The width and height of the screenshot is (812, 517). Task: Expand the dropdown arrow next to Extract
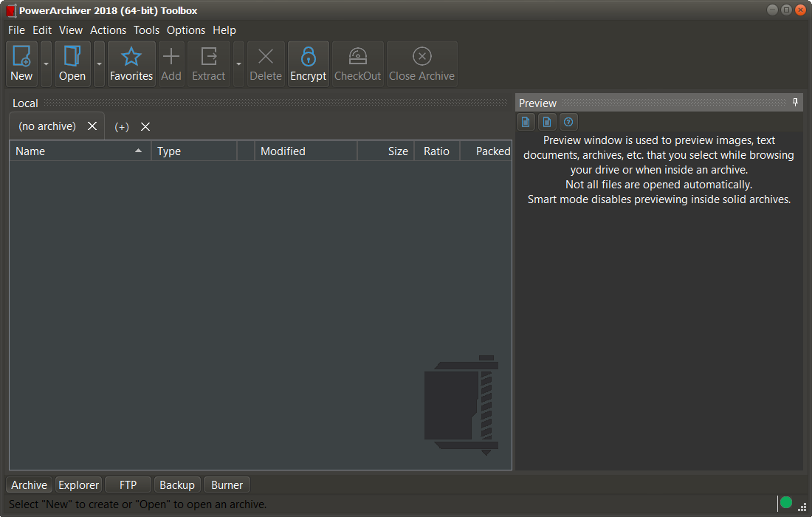click(x=238, y=64)
